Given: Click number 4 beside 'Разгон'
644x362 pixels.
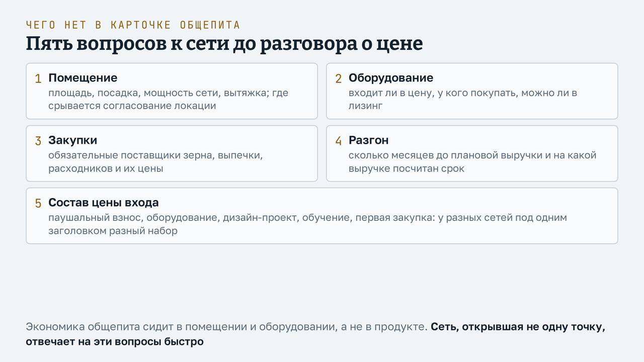Looking at the screenshot, I should (x=338, y=141).
